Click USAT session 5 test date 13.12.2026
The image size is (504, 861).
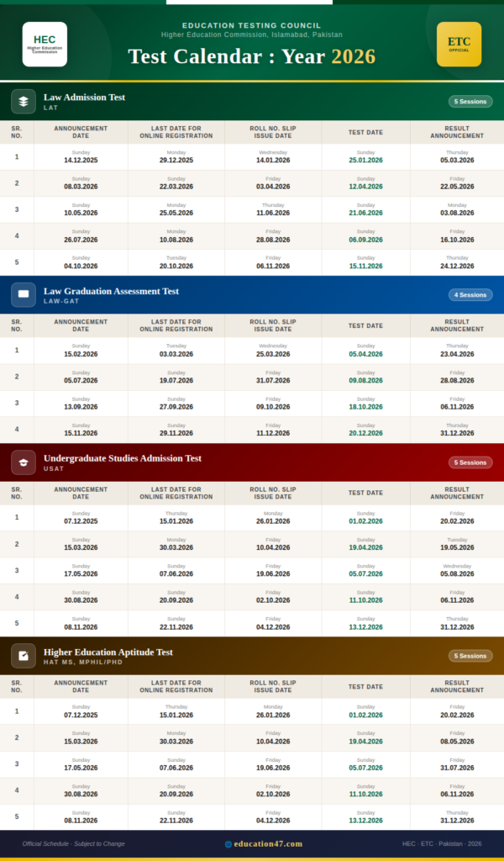pos(365,627)
